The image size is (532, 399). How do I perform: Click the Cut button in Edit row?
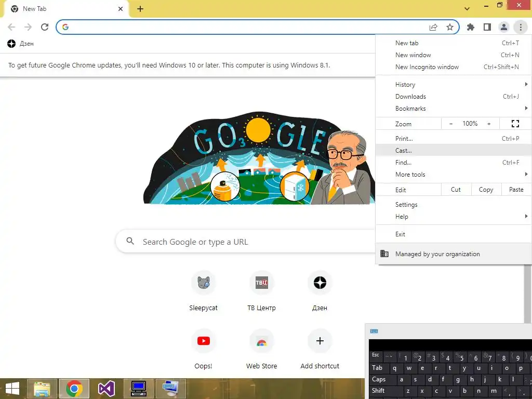tap(456, 190)
